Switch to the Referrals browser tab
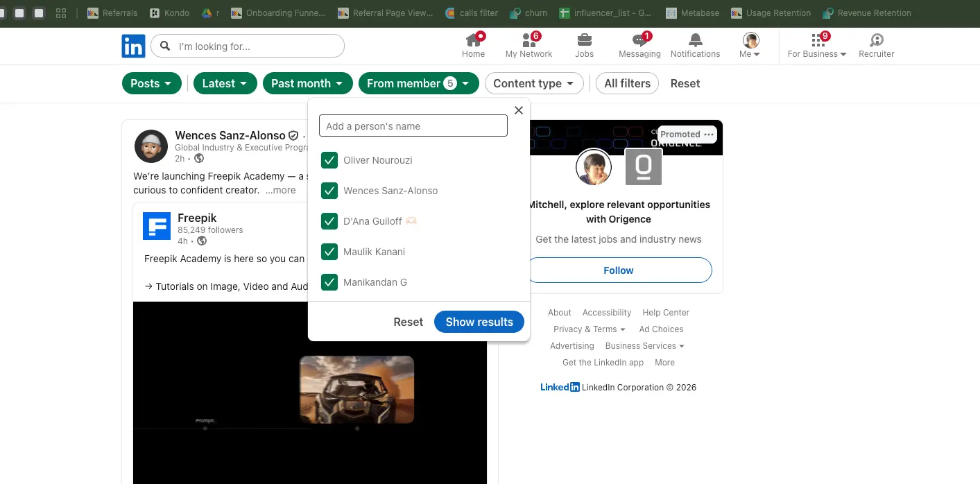This screenshot has width=980, height=484. [113, 13]
